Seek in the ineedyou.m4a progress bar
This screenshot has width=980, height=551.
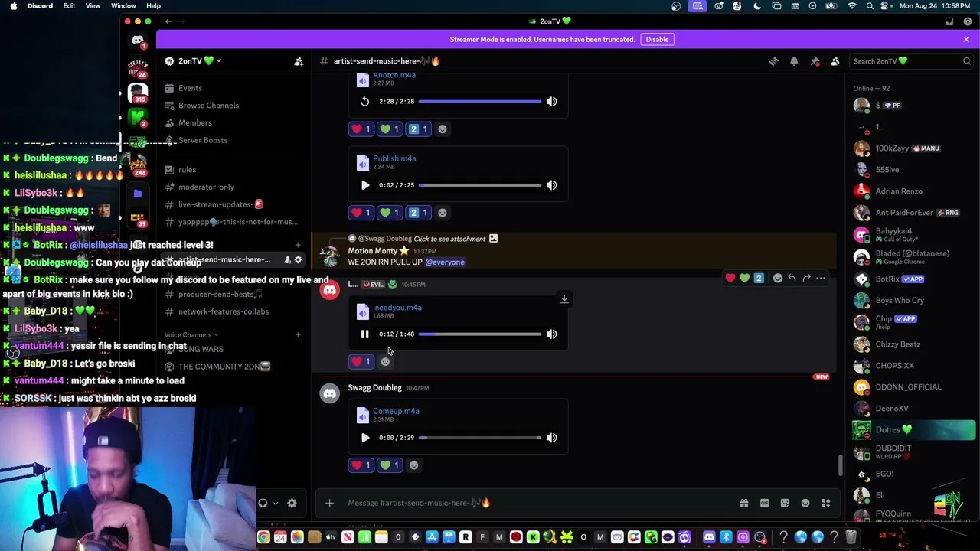tap(480, 334)
